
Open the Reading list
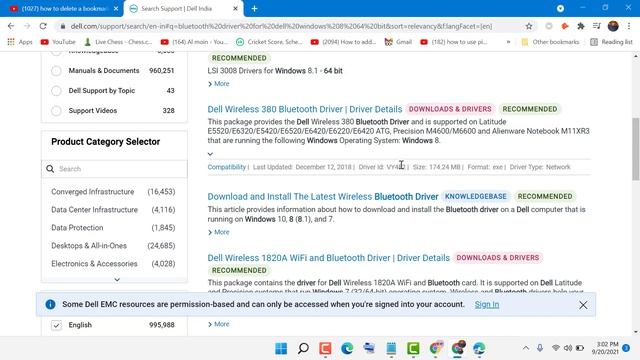coord(611,42)
